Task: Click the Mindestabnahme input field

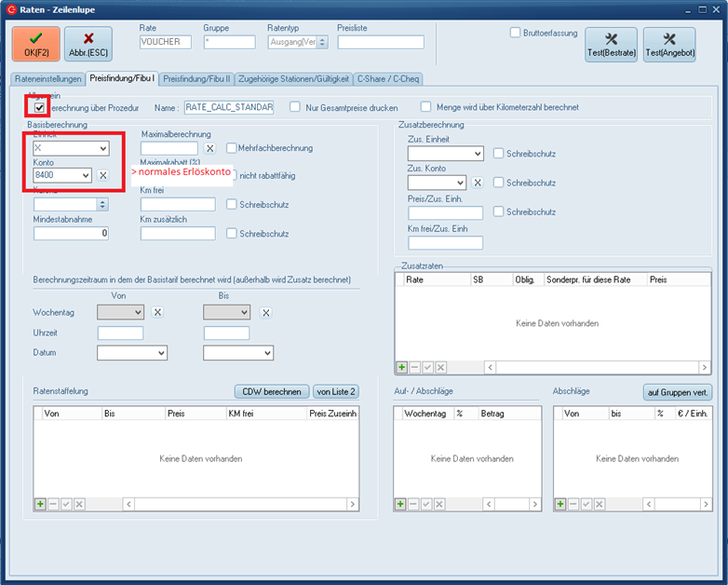Action: pyautogui.click(x=71, y=234)
